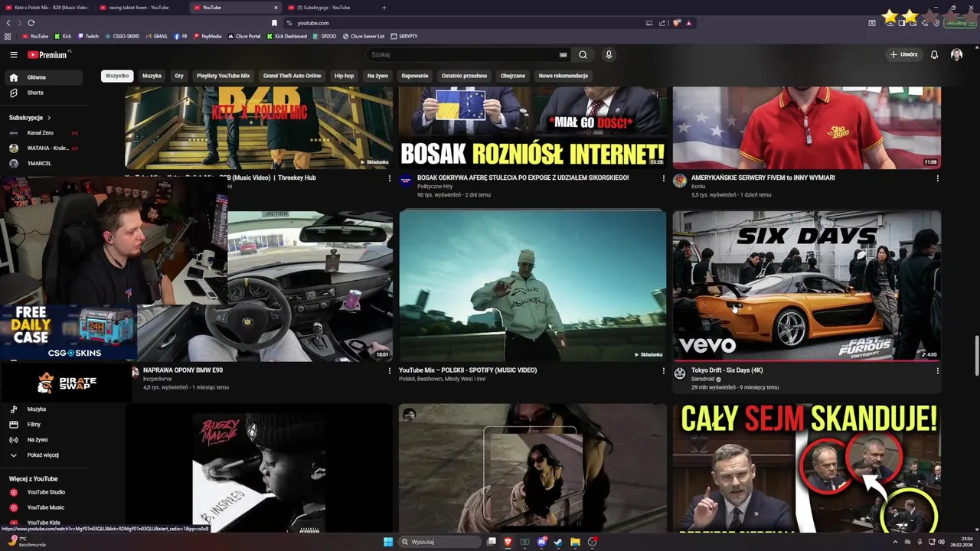Open the Twitch bookmark
Viewport: 980px width, 551px height.
coord(88,36)
